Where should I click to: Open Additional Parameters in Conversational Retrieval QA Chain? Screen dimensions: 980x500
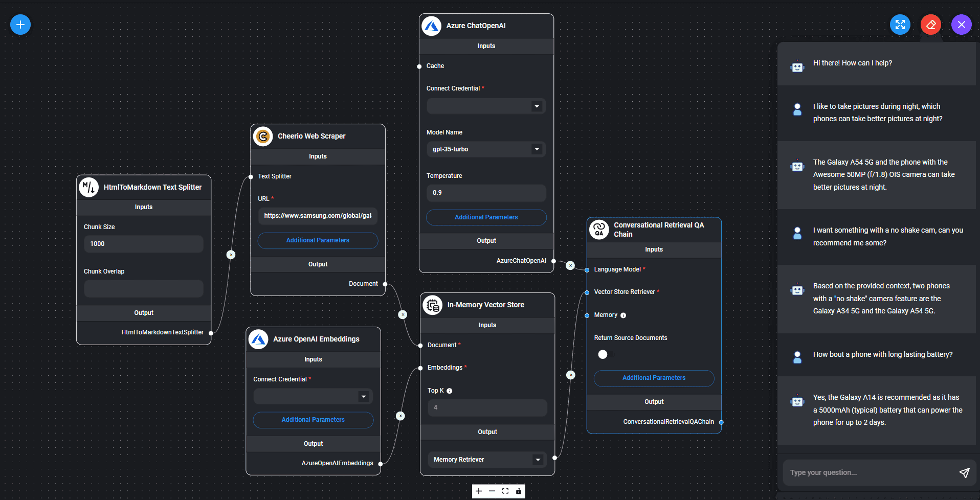pos(654,378)
